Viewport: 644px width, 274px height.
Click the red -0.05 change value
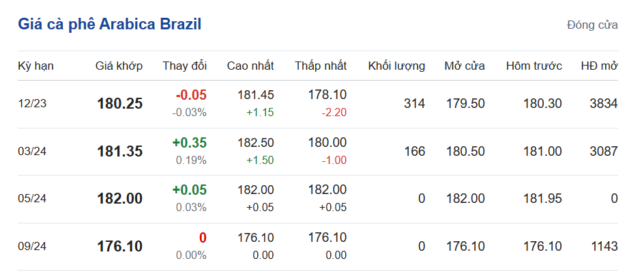click(x=191, y=95)
